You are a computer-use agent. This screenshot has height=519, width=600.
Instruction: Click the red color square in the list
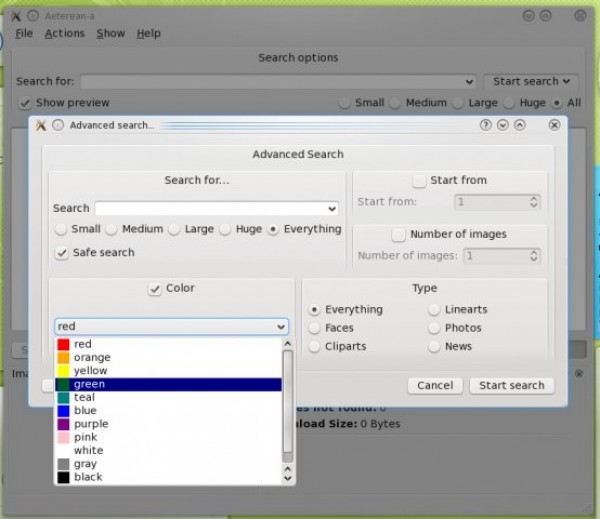64,345
